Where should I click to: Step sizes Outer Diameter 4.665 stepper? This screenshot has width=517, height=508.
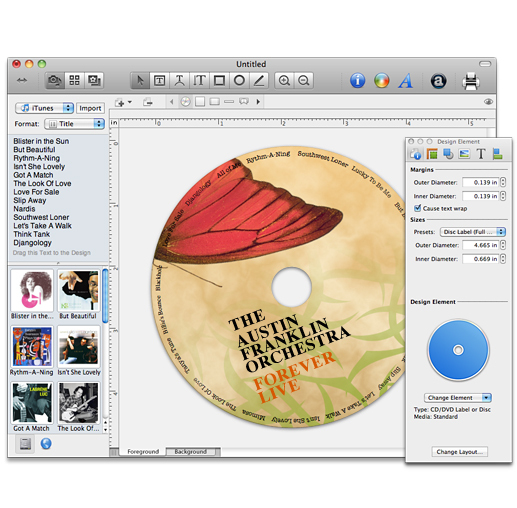click(x=503, y=245)
